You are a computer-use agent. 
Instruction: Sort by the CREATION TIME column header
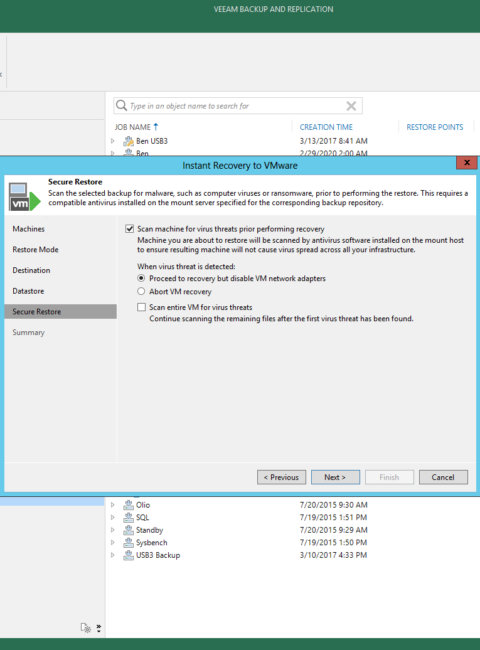(x=326, y=127)
